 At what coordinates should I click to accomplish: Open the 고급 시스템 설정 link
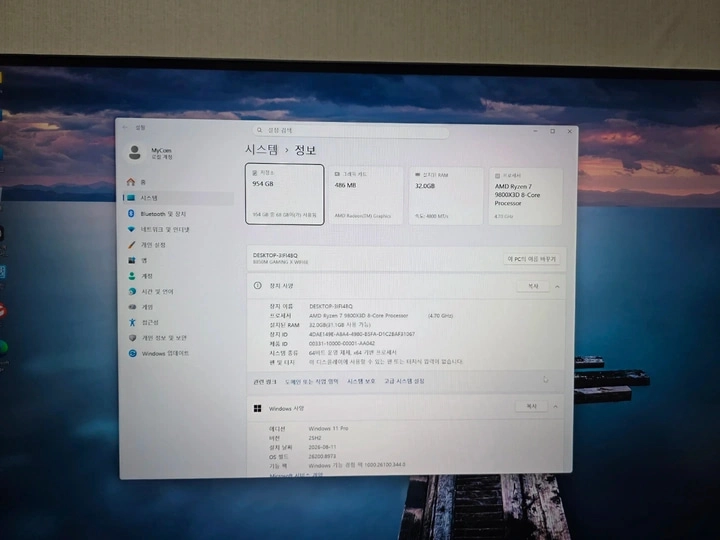(x=404, y=381)
